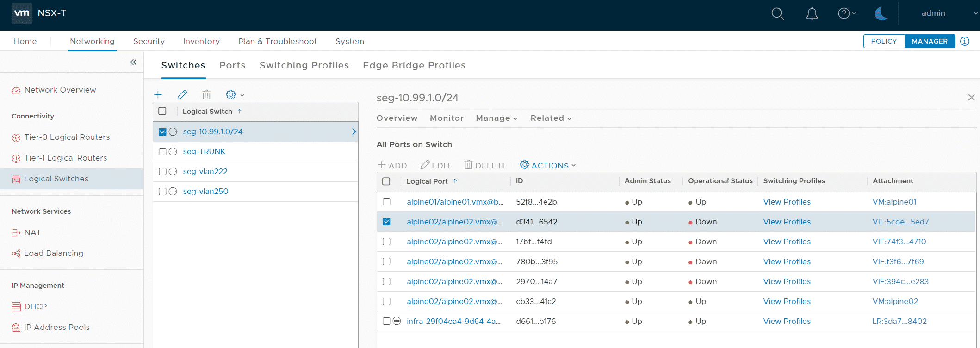Uncheck port d341...6542 checkbox
This screenshot has width=980, height=348.
(386, 222)
